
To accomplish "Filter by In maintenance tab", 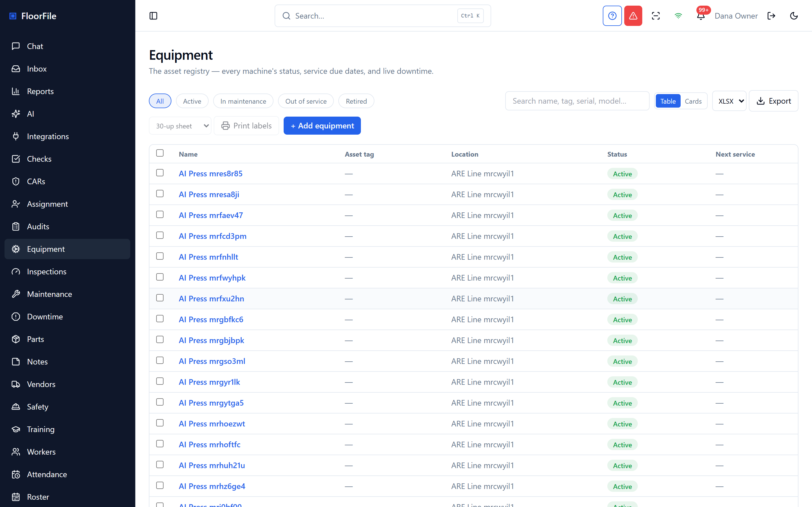I will [243, 101].
